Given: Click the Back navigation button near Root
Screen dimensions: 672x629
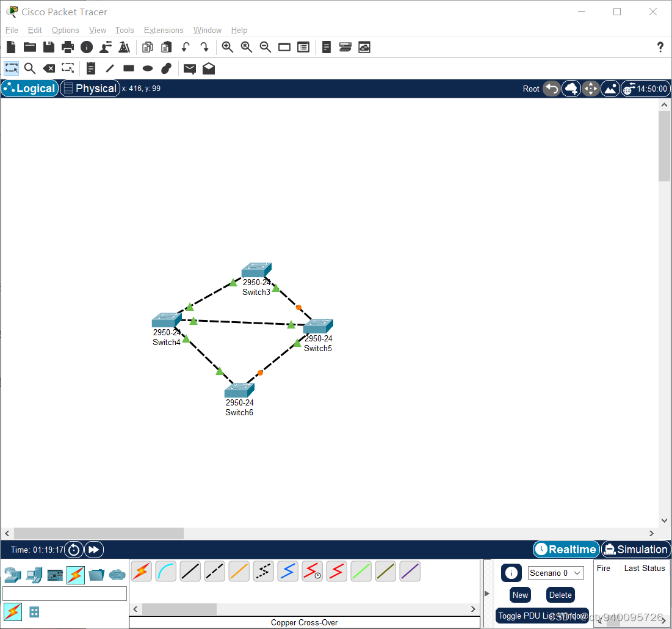Looking at the screenshot, I should [552, 89].
